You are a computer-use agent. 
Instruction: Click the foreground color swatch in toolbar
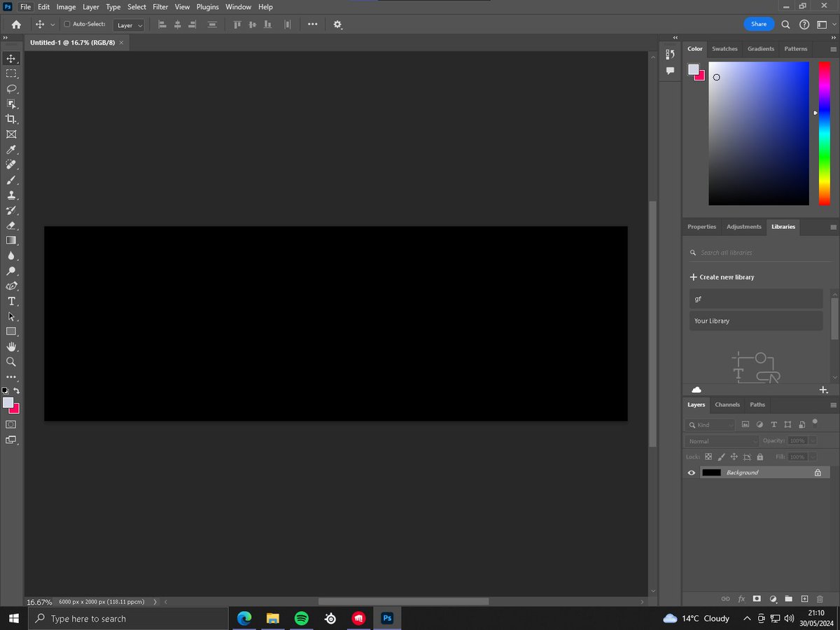click(8, 402)
